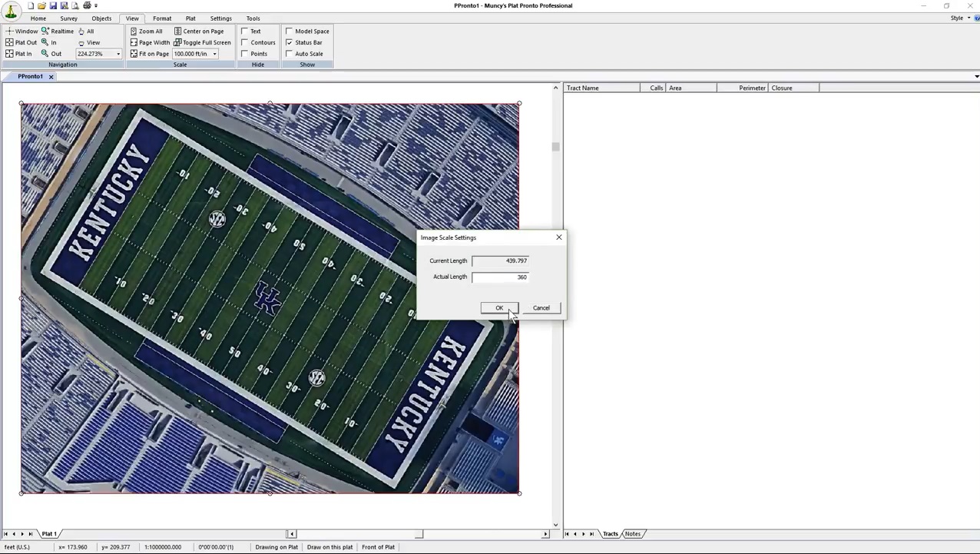
Task: Close the Image Scale Settings dialog
Action: (559, 237)
